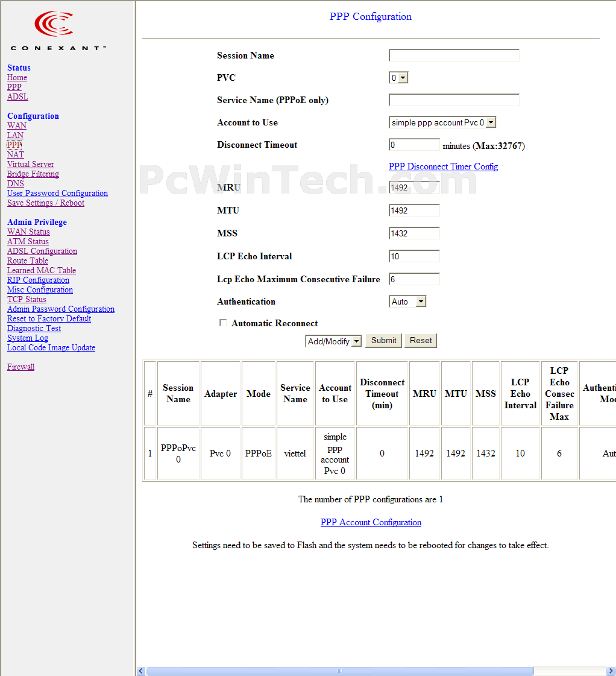Open Firewall link in sidebar

[20, 367]
